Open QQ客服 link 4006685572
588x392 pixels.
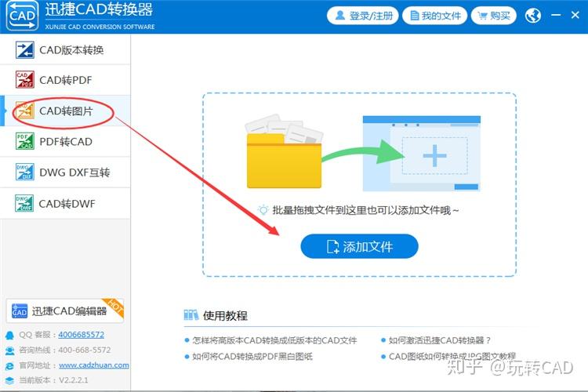click(81, 335)
